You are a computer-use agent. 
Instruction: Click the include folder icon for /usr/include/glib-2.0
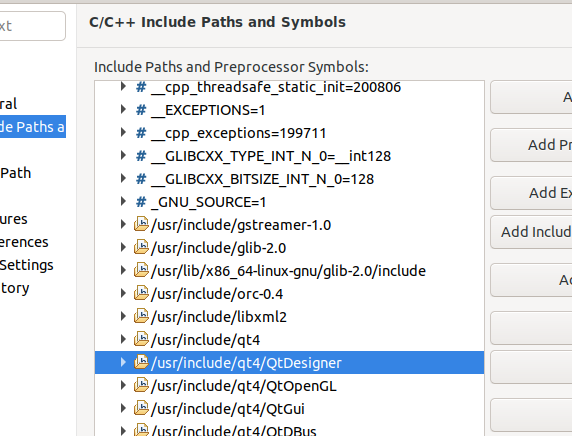pos(141,247)
